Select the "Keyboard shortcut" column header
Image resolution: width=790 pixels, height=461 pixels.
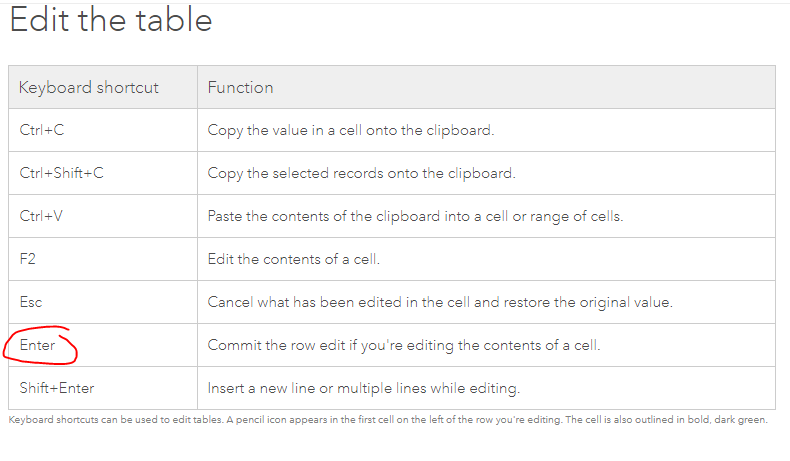[89, 87]
